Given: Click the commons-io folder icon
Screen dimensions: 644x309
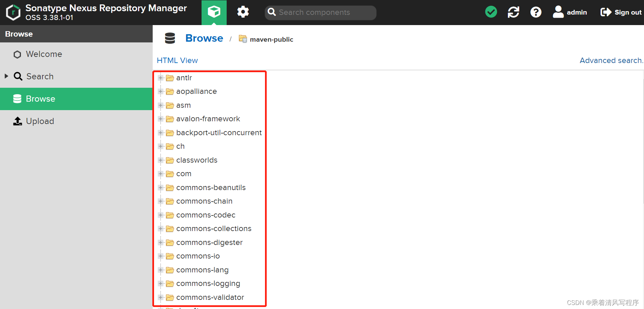Looking at the screenshot, I should tap(170, 256).
